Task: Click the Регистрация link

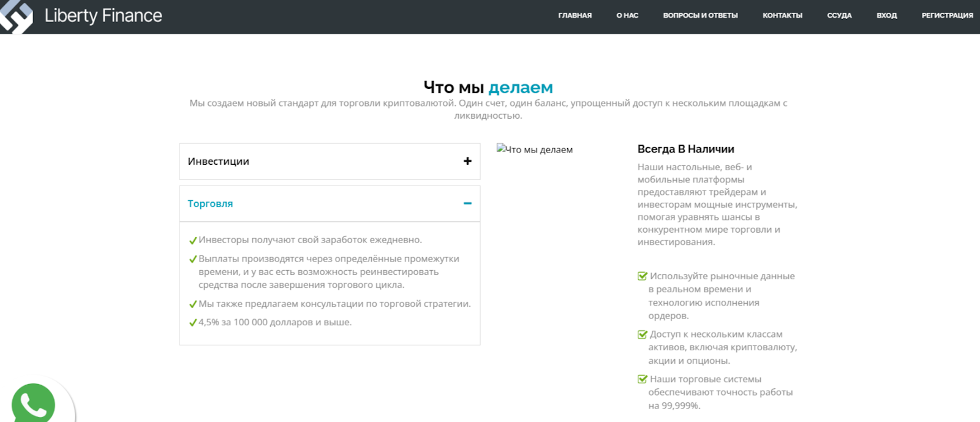Action: click(947, 15)
